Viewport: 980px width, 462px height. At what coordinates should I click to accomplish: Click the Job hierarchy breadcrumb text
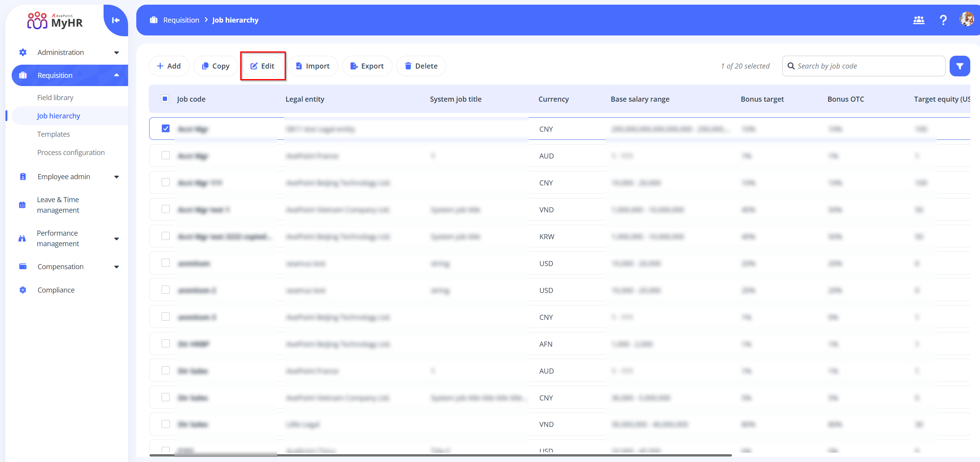(235, 20)
